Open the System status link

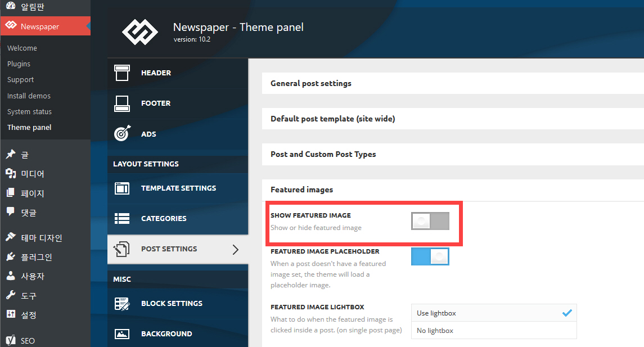(30, 112)
